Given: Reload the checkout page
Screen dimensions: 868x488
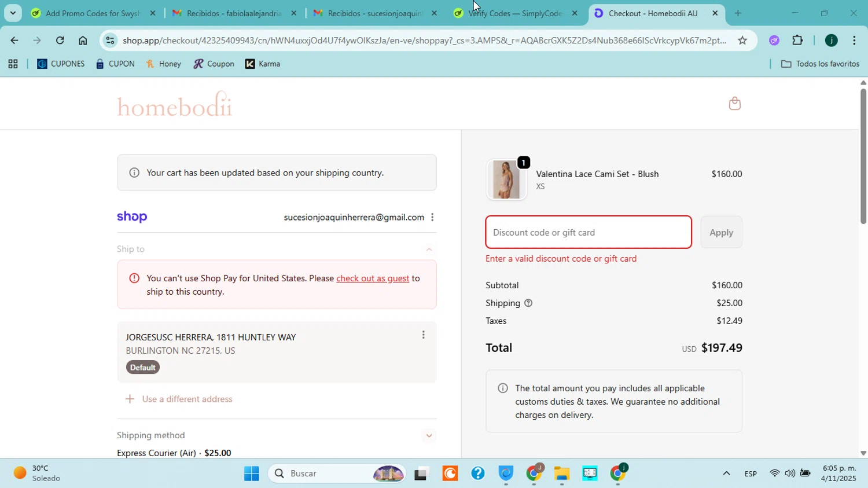Looking at the screenshot, I should tap(60, 40).
